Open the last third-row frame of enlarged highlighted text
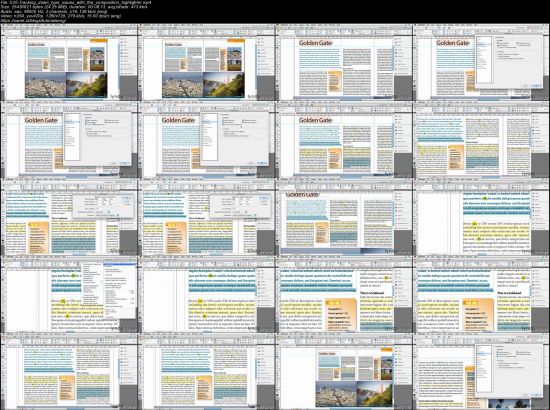The width and height of the screenshot is (550, 410). (482, 217)
